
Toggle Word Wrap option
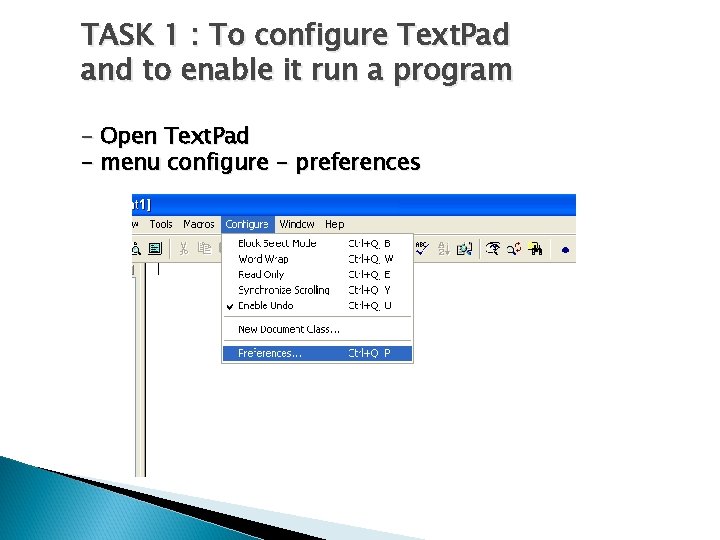coord(317,259)
